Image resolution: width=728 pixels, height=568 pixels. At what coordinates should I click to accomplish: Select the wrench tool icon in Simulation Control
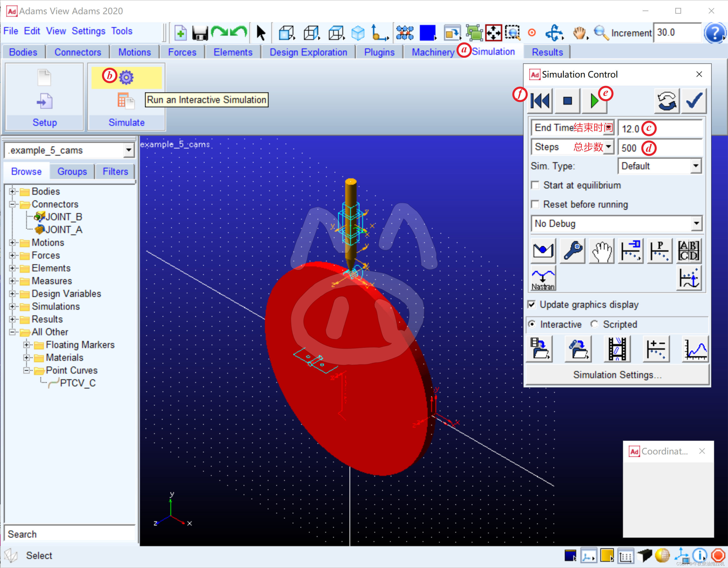[x=572, y=251]
